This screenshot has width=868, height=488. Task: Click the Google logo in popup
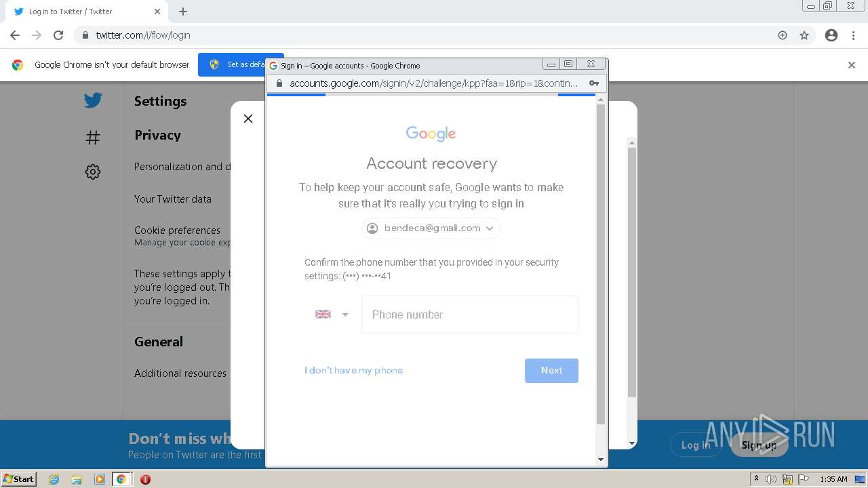pos(431,134)
